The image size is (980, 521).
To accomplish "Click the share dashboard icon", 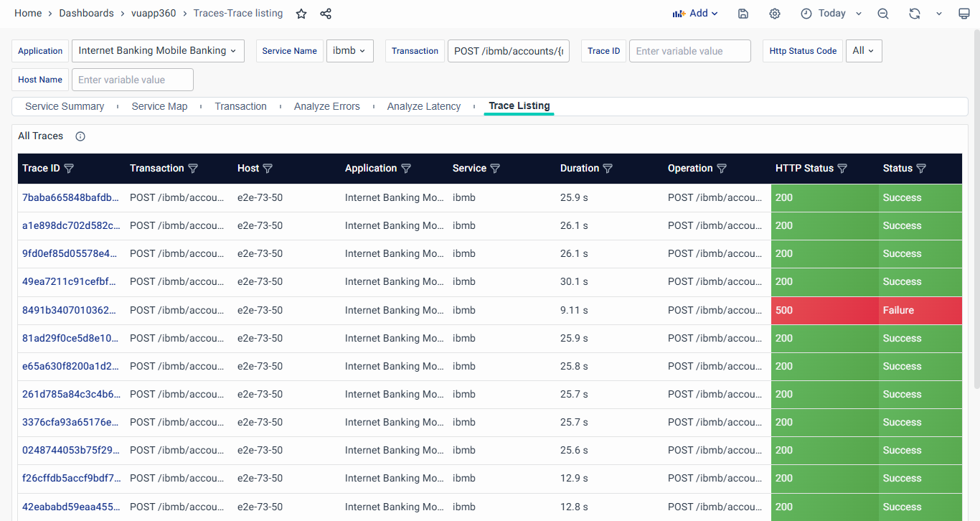I will point(326,14).
